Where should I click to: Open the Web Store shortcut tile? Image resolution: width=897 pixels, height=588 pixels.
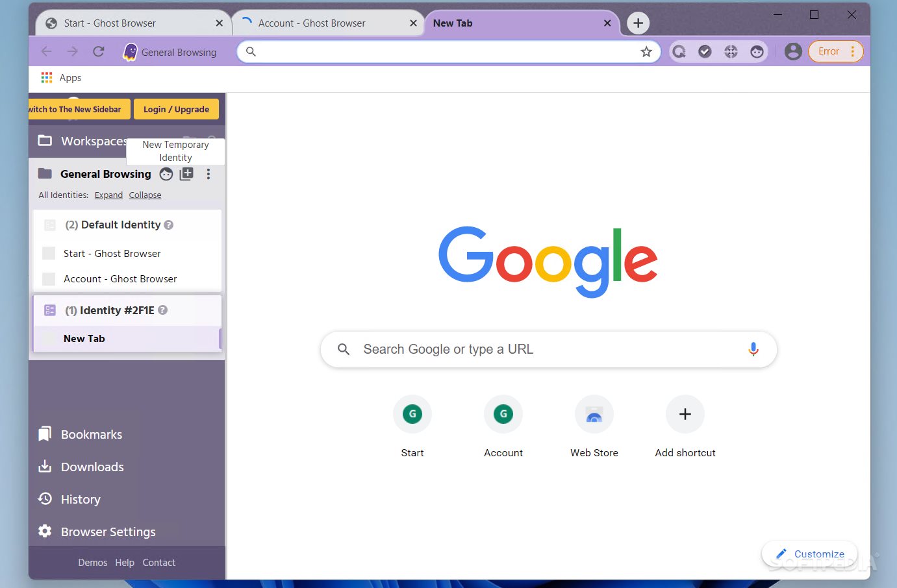pos(594,426)
